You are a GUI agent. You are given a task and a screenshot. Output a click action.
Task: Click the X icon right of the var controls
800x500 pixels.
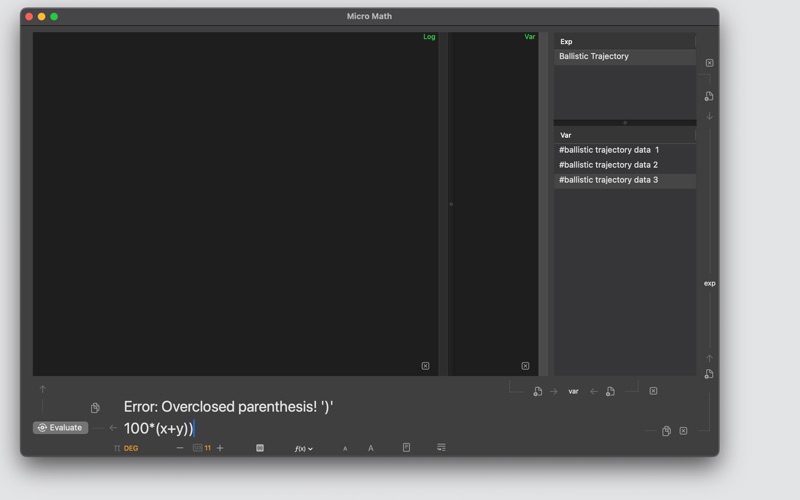click(x=654, y=391)
